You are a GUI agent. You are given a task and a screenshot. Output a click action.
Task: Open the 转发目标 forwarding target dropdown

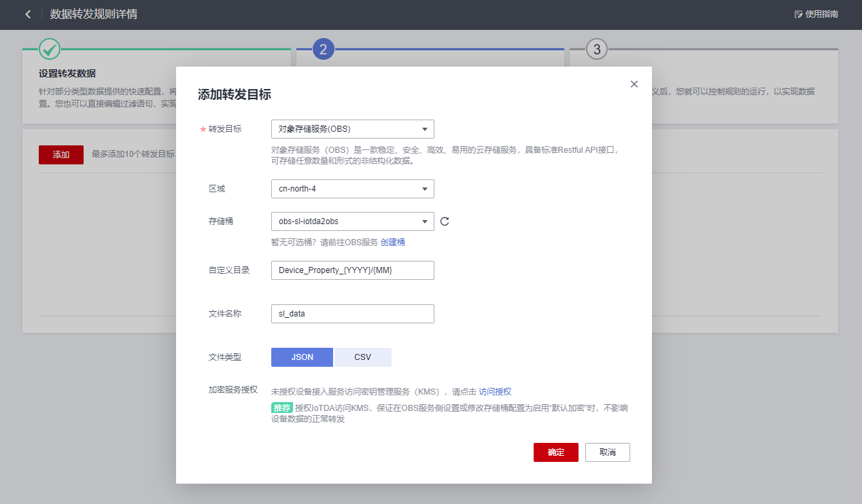point(352,128)
